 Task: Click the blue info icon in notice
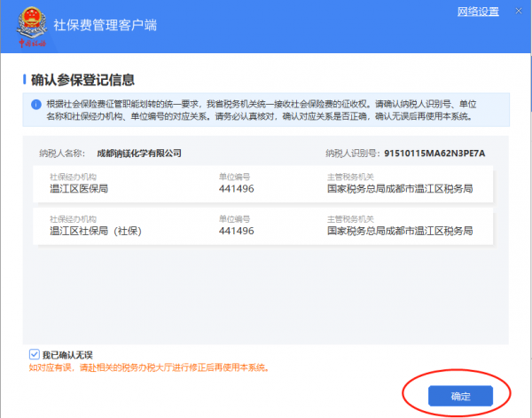[30, 105]
